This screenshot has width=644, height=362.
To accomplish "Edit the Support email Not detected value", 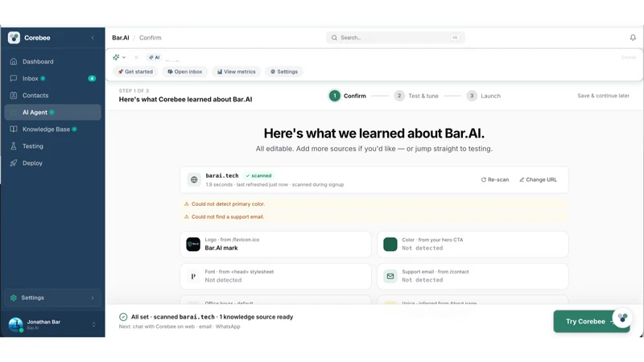I will tap(422, 280).
